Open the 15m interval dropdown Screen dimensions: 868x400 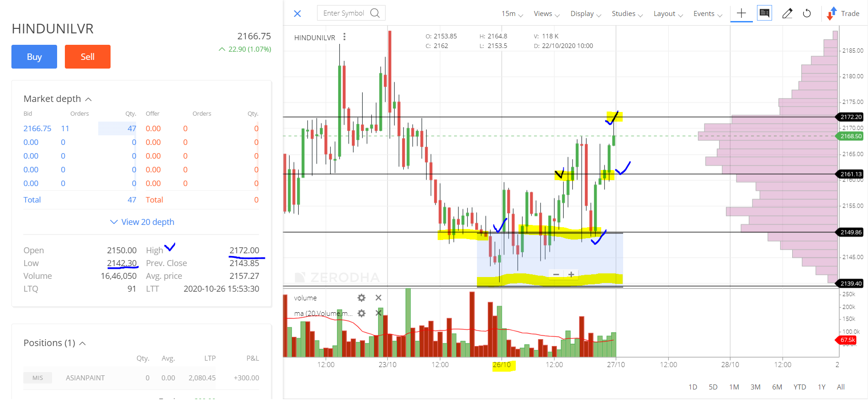(512, 14)
